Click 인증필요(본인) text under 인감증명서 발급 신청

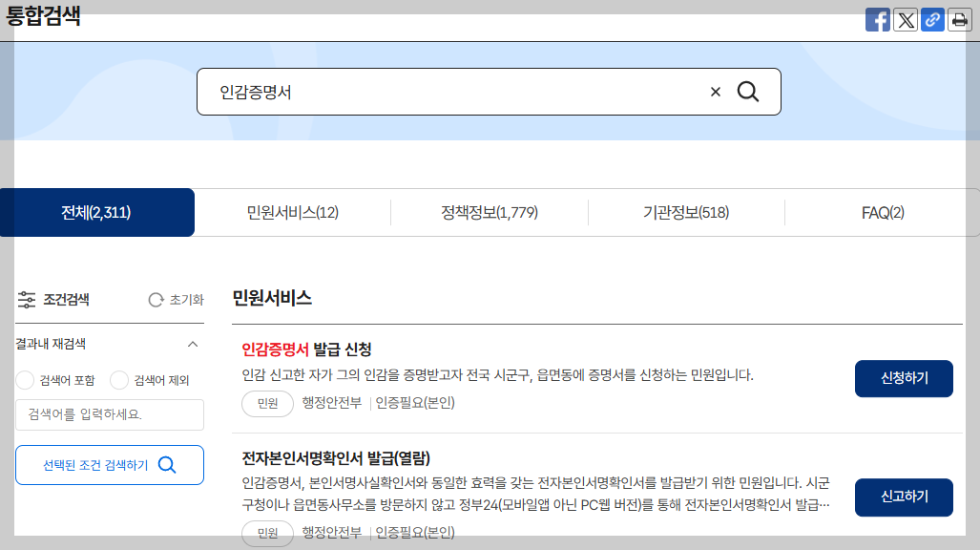coord(415,403)
